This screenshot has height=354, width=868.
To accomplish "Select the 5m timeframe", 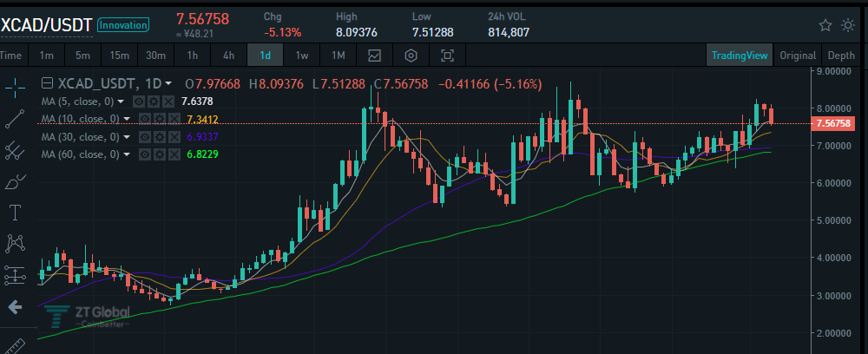I will tap(82, 56).
